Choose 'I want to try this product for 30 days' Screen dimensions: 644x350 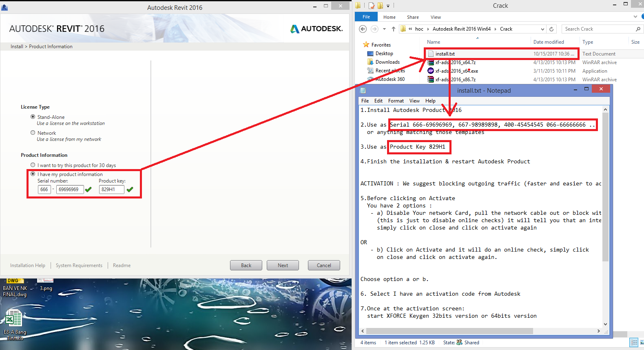point(33,165)
